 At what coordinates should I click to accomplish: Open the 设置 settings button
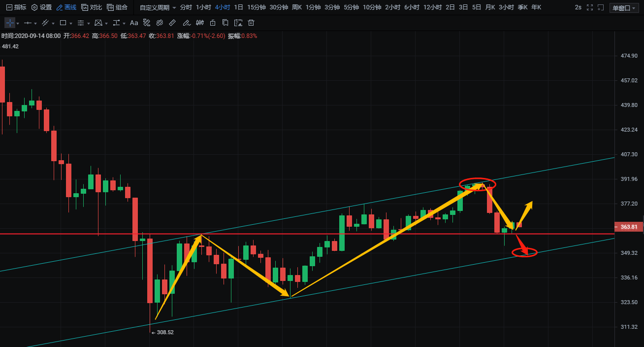tap(41, 7)
